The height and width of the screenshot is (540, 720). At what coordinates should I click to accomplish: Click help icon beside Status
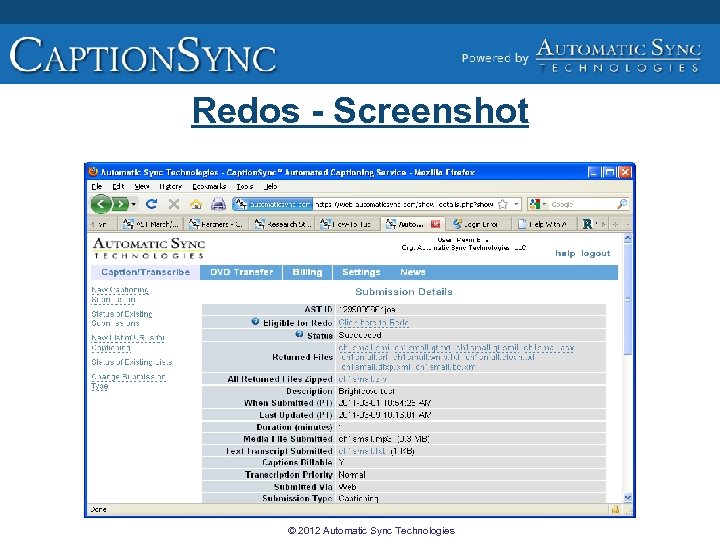[299, 334]
